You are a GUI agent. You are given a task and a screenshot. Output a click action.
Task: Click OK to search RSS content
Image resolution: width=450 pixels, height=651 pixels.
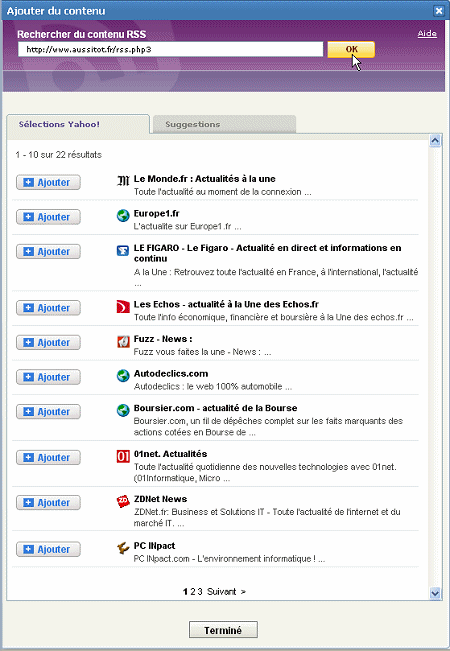(351, 49)
